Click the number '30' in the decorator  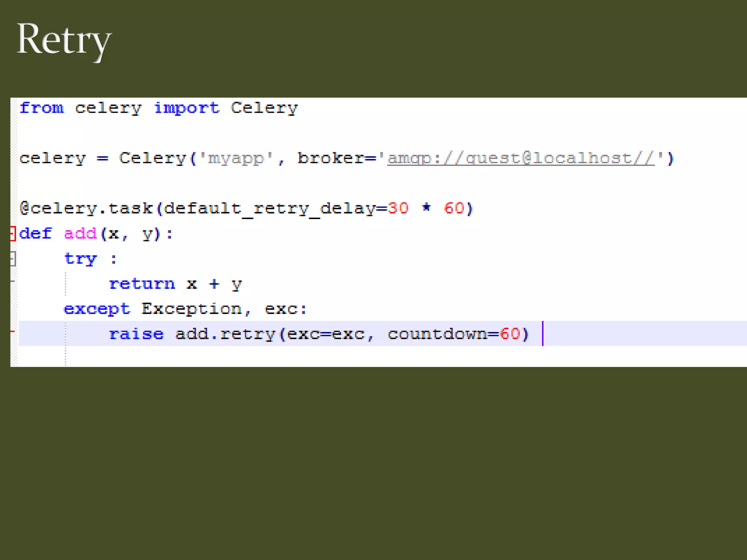(x=398, y=208)
